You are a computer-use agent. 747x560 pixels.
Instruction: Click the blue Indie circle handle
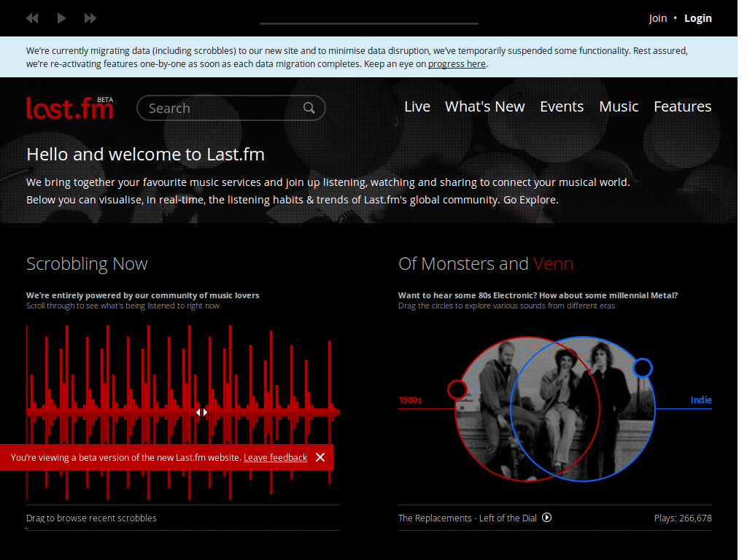pos(642,367)
